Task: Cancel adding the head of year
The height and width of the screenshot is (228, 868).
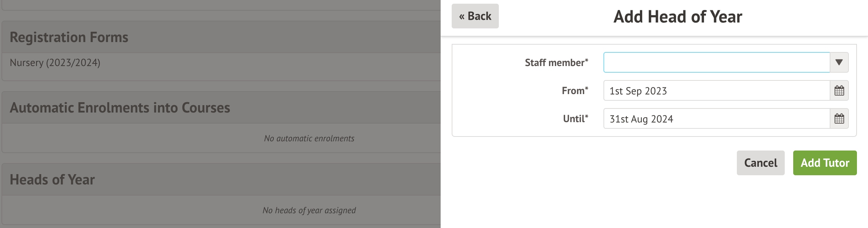Action: coord(760,163)
